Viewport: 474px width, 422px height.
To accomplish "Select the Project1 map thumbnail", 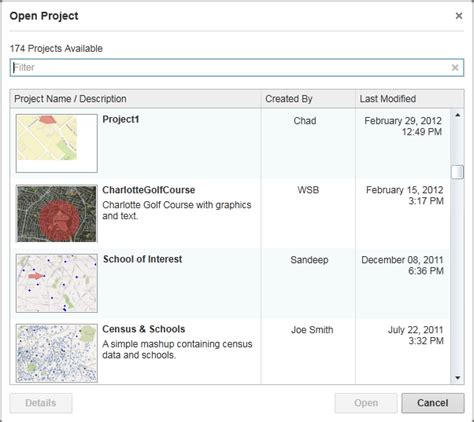I will pyautogui.click(x=57, y=143).
